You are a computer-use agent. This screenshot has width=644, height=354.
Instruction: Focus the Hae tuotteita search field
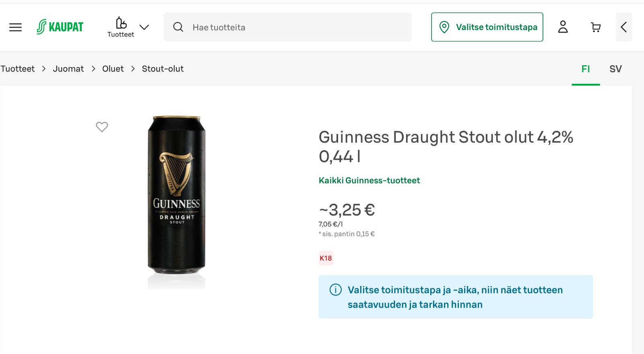(287, 27)
